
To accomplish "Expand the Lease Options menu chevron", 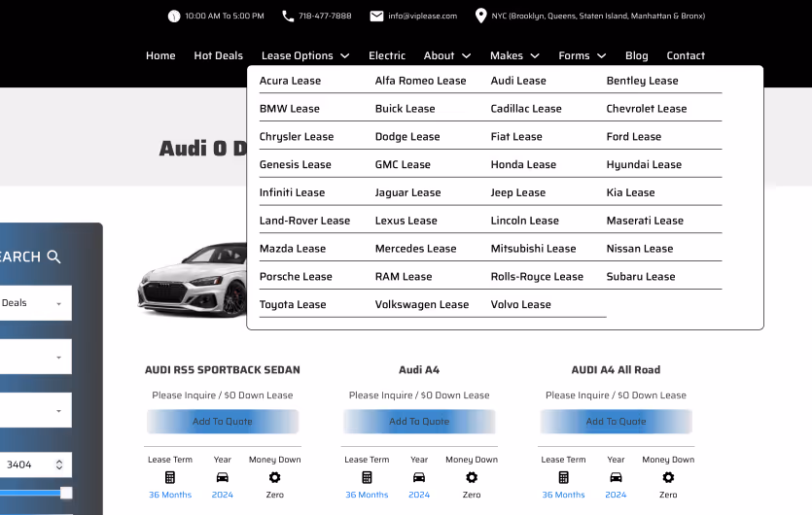I will coord(345,56).
